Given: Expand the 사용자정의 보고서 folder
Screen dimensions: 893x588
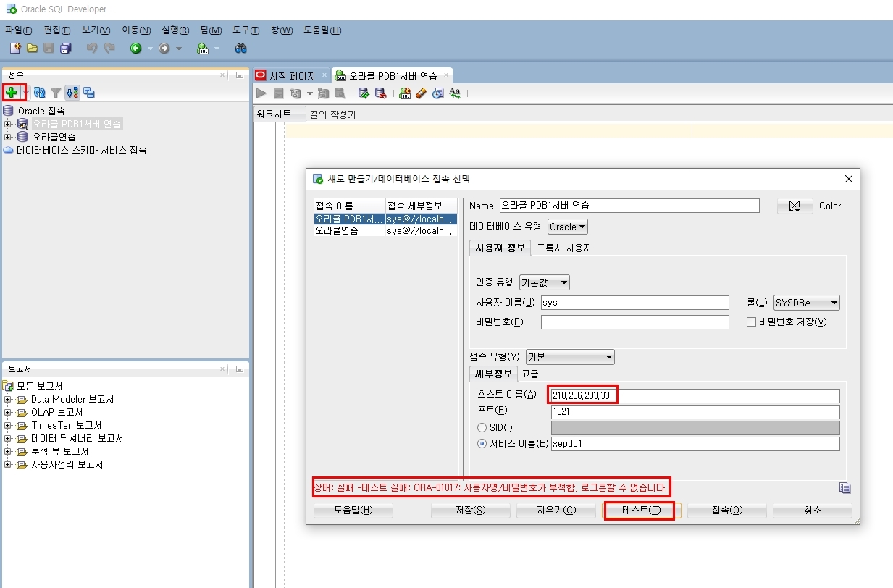Looking at the screenshot, I should tap(8, 465).
